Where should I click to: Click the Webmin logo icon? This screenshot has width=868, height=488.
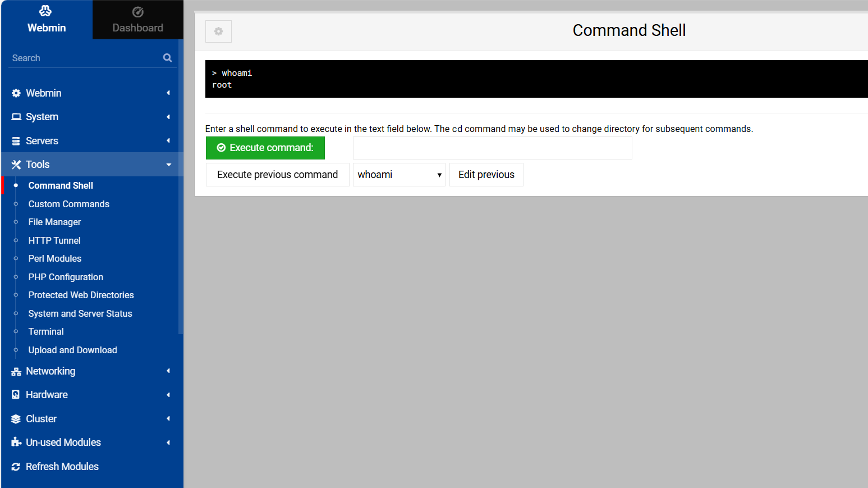tap(45, 11)
